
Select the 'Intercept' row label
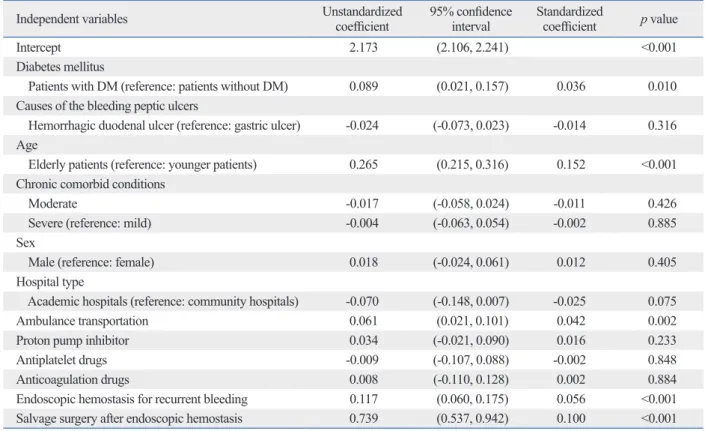tap(39, 48)
